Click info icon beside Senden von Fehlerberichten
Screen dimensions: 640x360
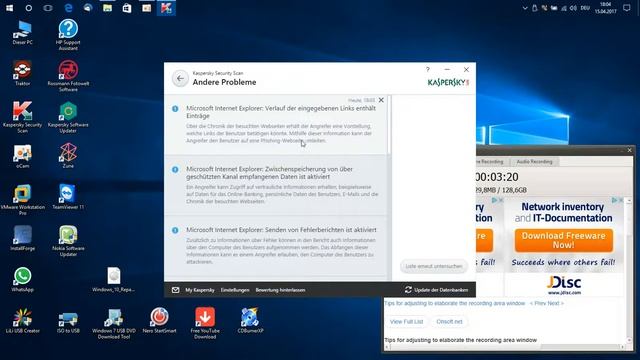point(175,230)
